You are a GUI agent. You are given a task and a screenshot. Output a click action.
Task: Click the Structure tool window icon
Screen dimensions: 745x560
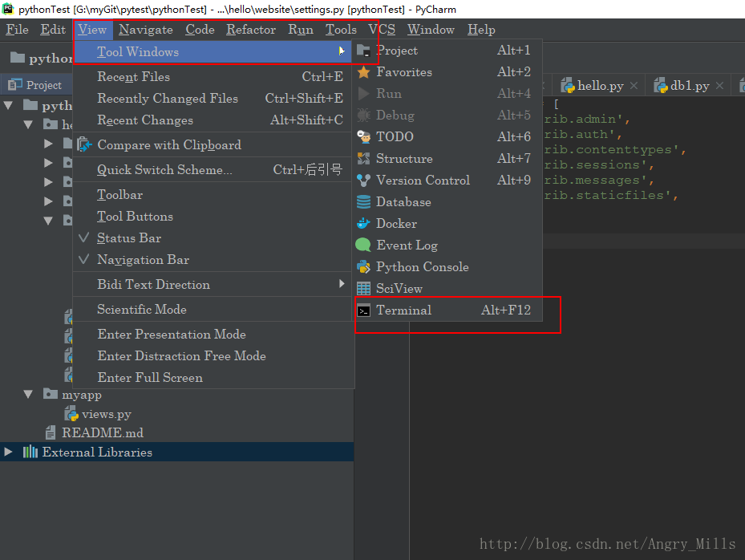point(363,158)
